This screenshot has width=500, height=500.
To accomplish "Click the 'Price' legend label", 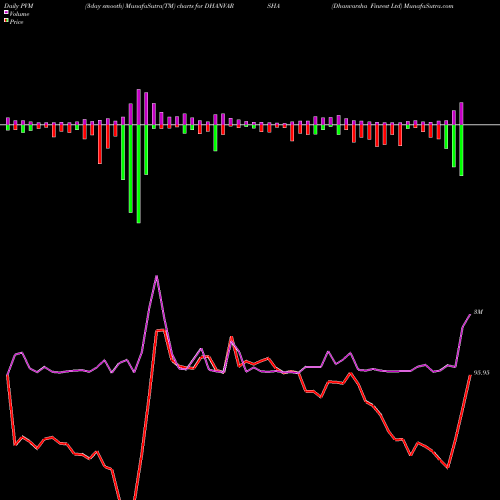I will coord(16,22).
